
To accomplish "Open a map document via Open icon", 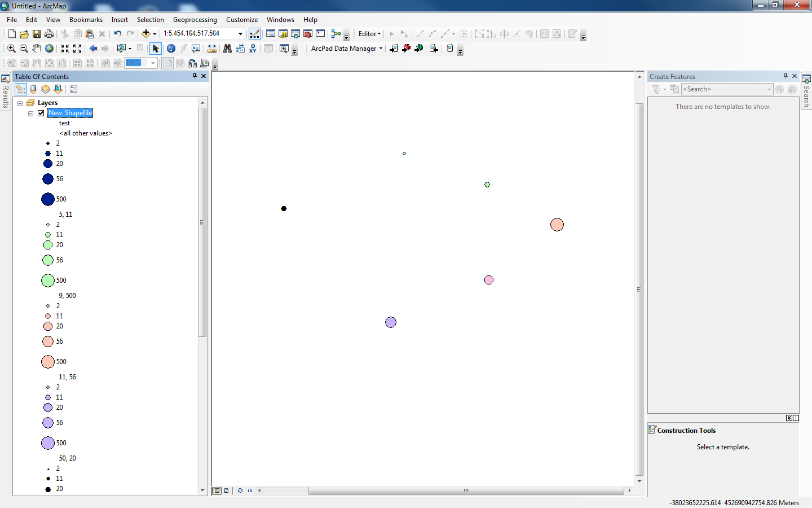I will coord(24,34).
